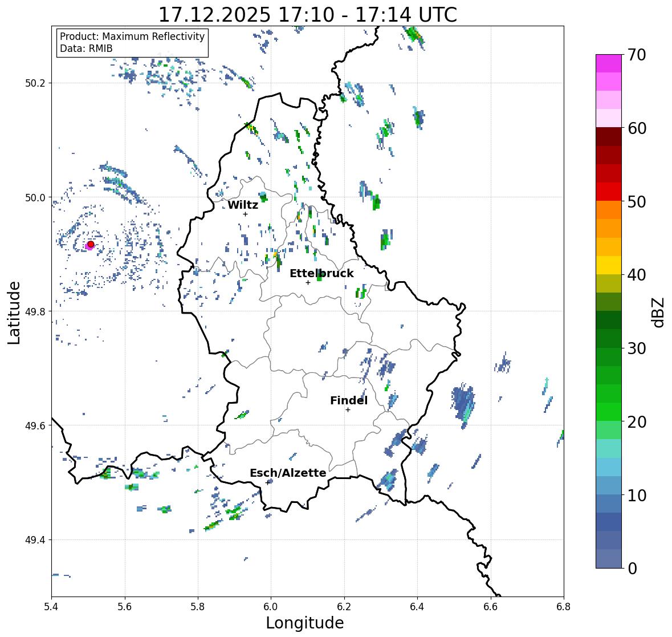Click the 50 value on colorbar
The width and height of the screenshot is (672, 637).
[x=637, y=202]
